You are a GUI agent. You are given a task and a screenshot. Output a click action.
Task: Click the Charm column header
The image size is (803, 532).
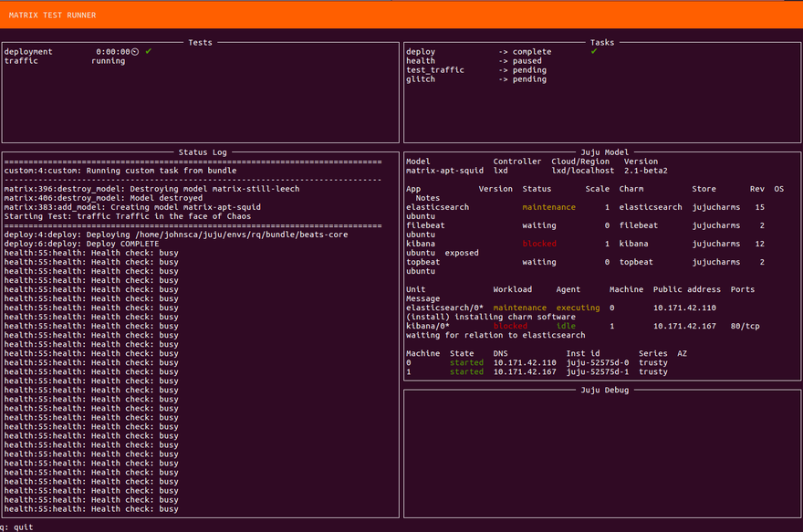click(x=631, y=189)
